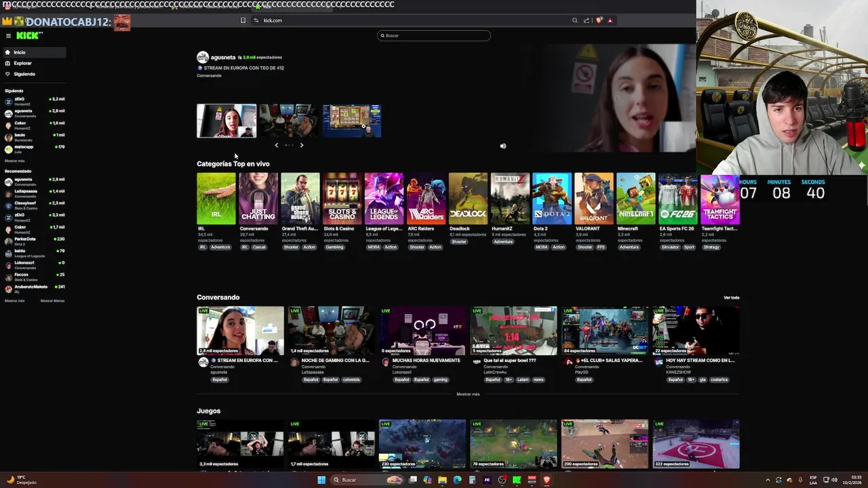This screenshot has height=488, width=868.
Task: Open Faccoo in Recomendado list
Action: tap(34, 276)
